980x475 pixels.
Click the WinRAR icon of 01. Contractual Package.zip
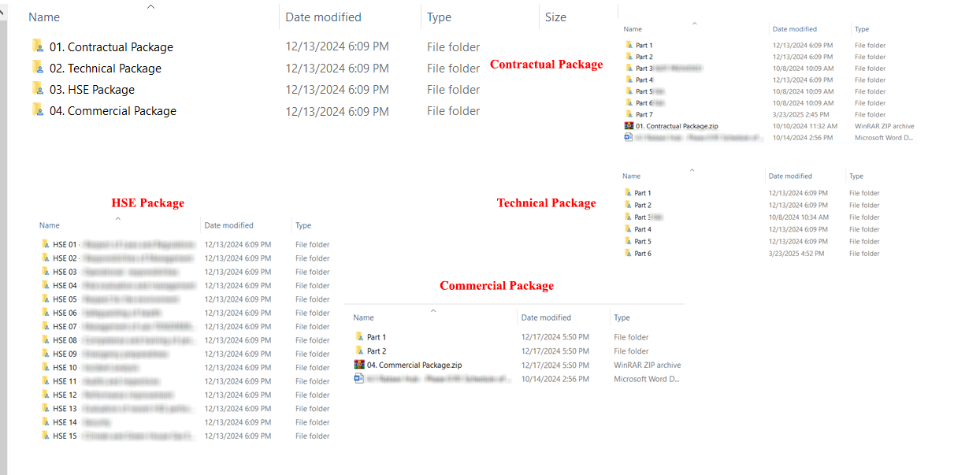(629, 125)
